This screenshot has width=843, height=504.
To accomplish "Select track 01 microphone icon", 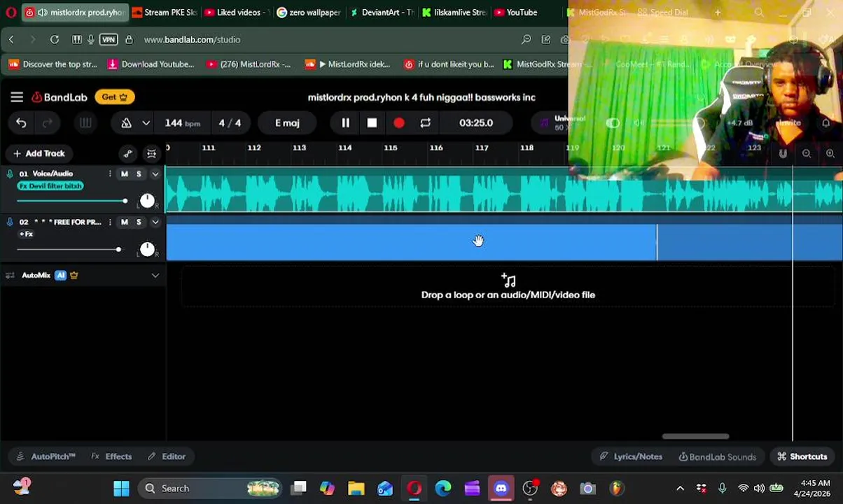I will pos(10,174).
